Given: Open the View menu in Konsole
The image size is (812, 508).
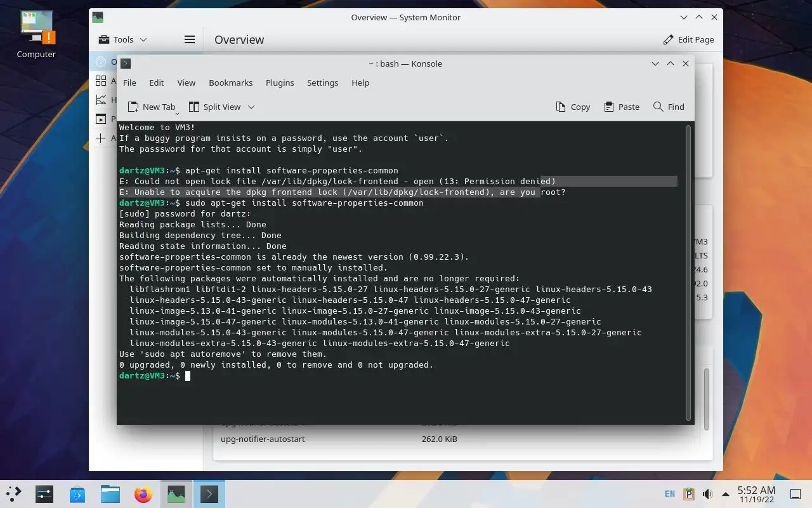Looking at the screenshot, I should (186, 83).
